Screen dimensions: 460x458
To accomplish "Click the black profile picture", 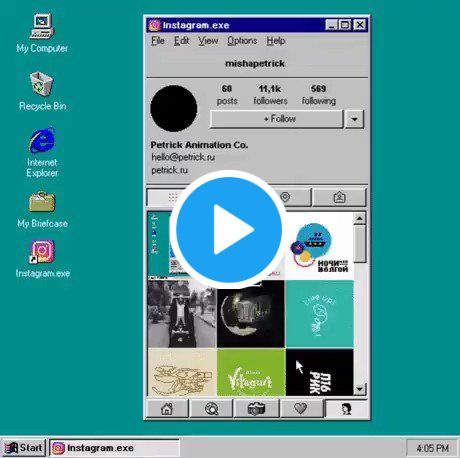I will click(174, 108).
